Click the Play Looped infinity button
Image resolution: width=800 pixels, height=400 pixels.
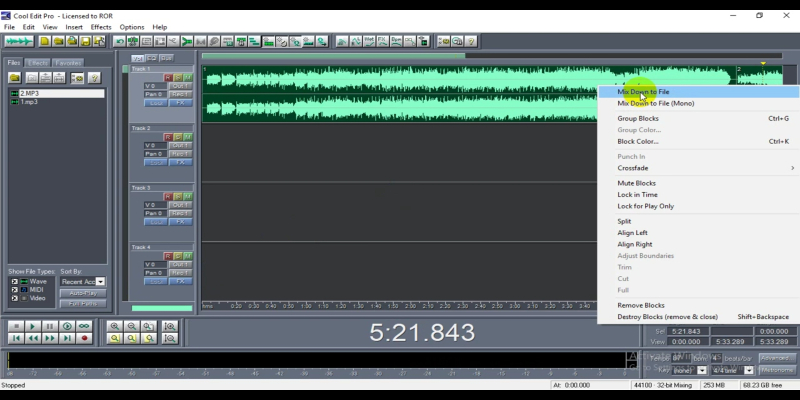point(84,326)
